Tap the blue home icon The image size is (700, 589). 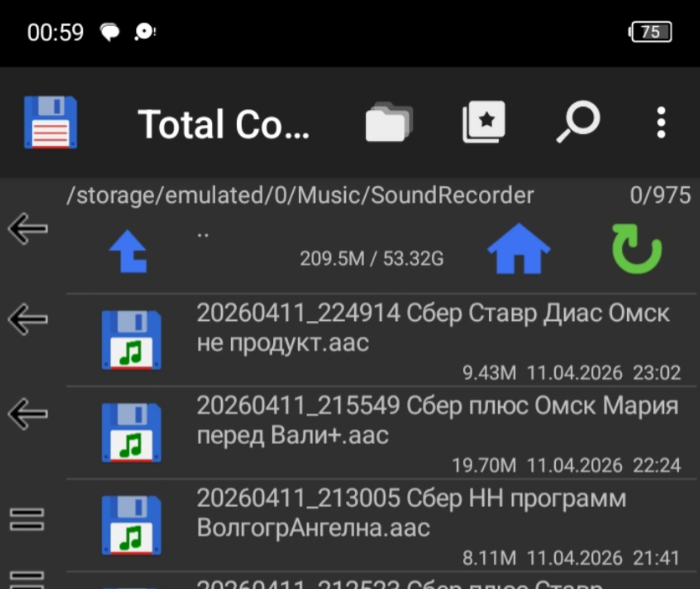click(x=519, y=249)
